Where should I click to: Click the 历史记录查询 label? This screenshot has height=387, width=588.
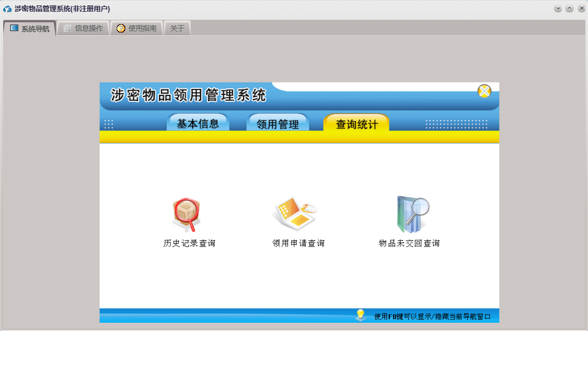[190, 243]
